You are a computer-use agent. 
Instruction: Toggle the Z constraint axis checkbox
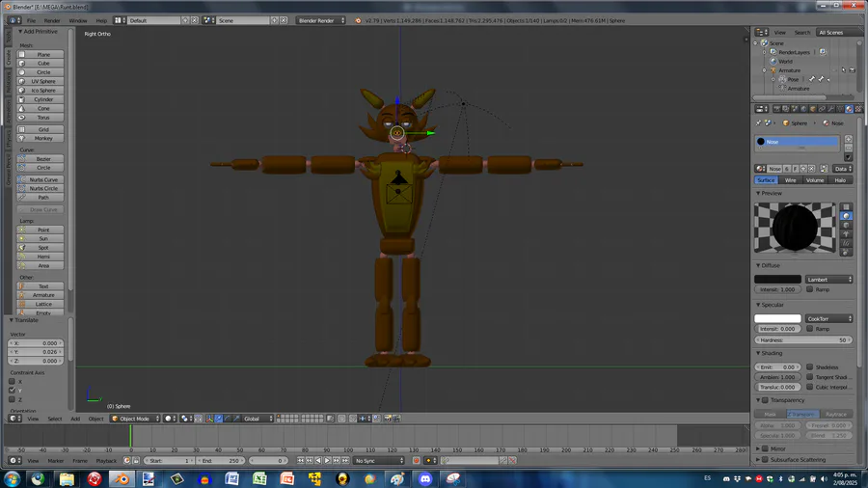click(12, 399)
